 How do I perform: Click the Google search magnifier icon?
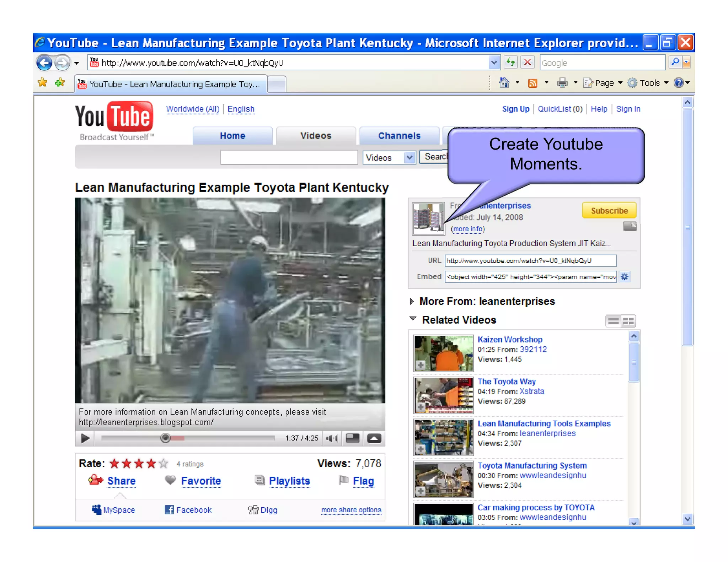tap(675, 63)
